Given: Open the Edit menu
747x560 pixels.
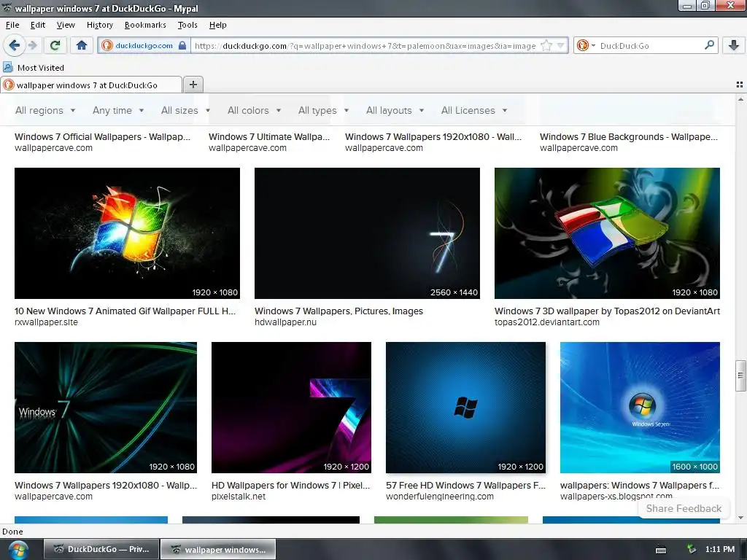Looking at the screenshot, I should pos(38,25).
